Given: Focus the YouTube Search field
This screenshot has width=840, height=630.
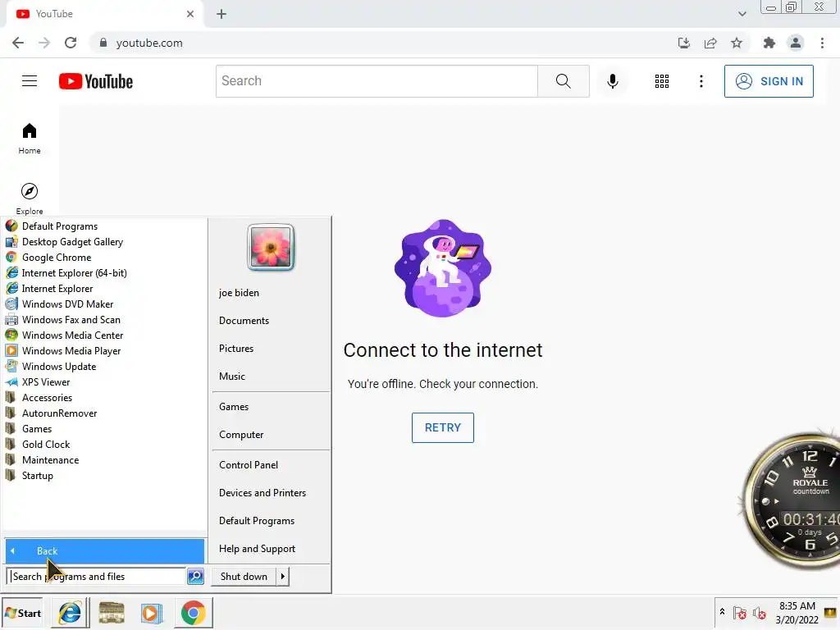Looking at the screenshot, I should click(x=377, y=81).
